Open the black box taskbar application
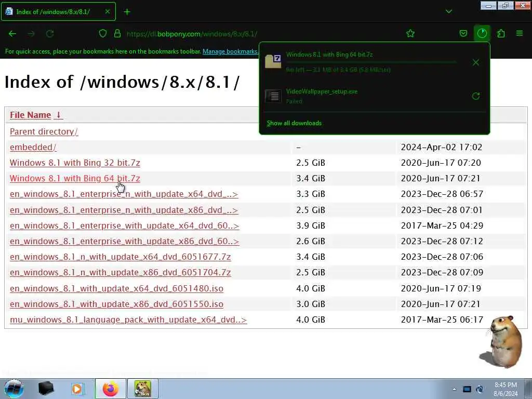The width and height of the screenshot is (532, 399). pyautogui.click(x=46, y=389)
